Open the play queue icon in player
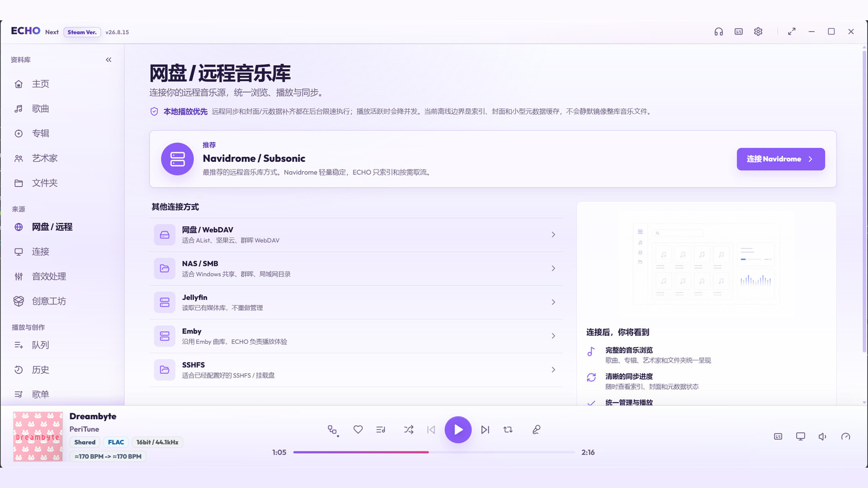 (381, 430)
